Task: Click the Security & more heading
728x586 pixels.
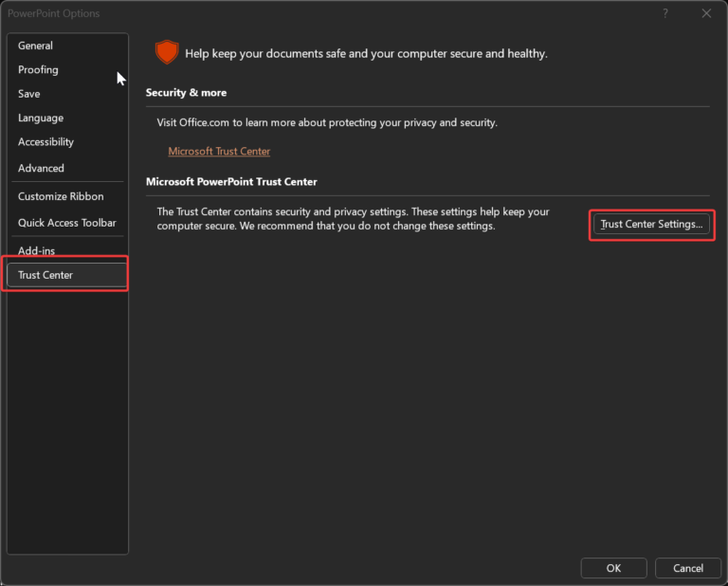Action: point(186,93)
